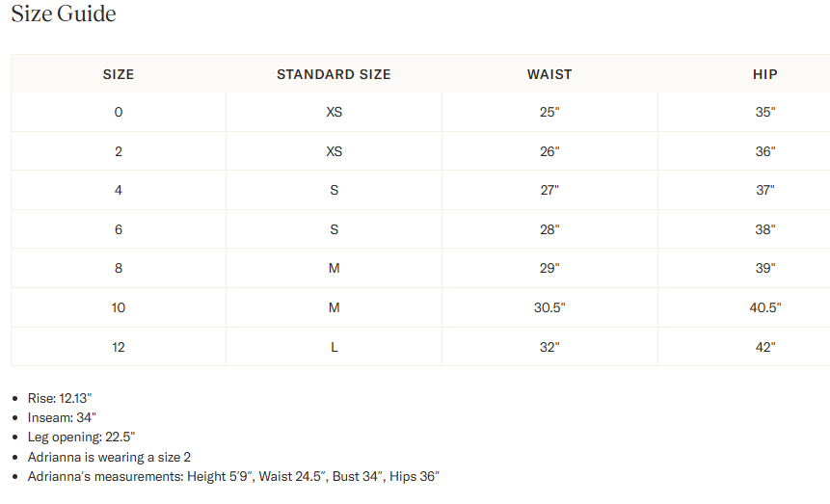Click "Adrianna is wearing a size 2"
Screen dimensions: 830x504
click(109, 457)
